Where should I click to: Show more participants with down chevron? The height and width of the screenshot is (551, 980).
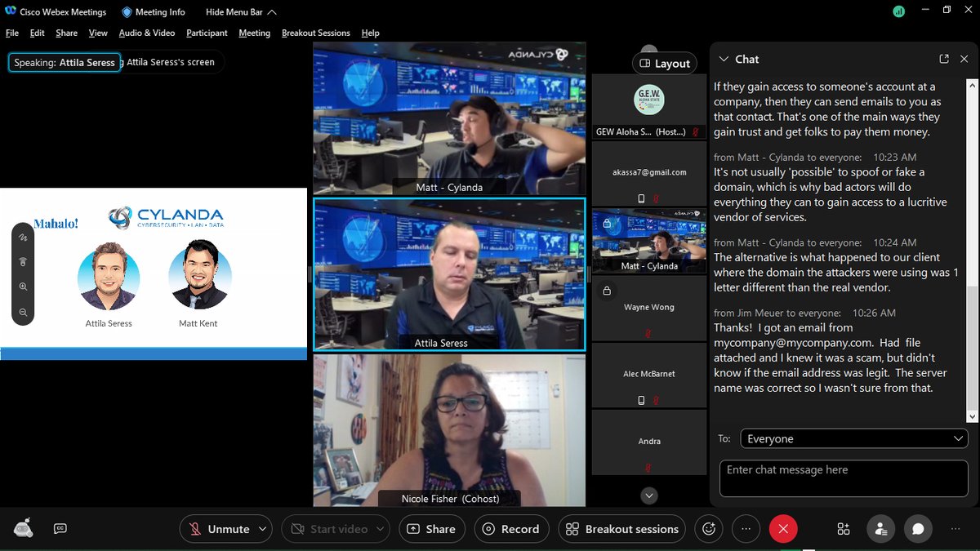[x=649, y=495]
